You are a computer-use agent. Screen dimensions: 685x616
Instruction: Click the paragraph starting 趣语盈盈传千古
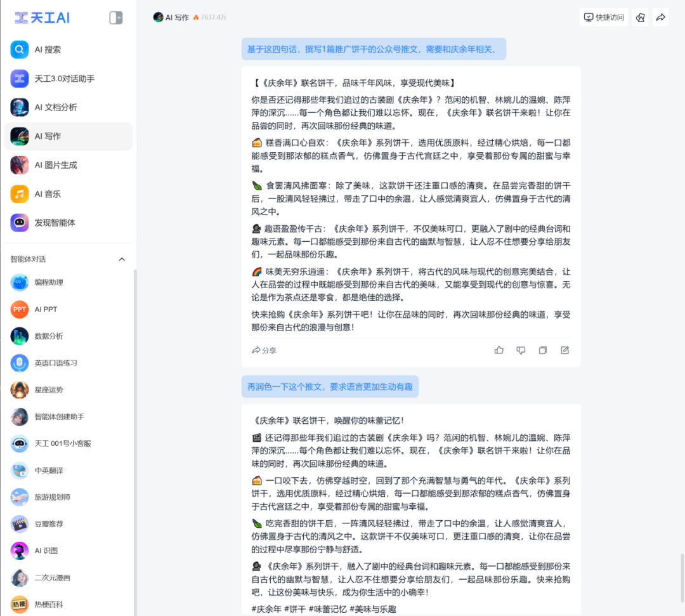click(x=410, y=241)
